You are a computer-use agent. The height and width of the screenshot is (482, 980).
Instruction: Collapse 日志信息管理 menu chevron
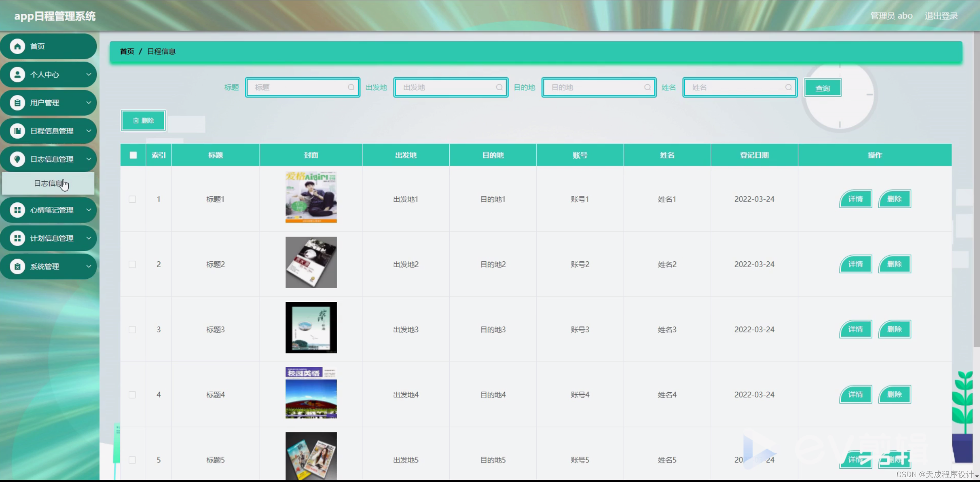tap(89, 159)
